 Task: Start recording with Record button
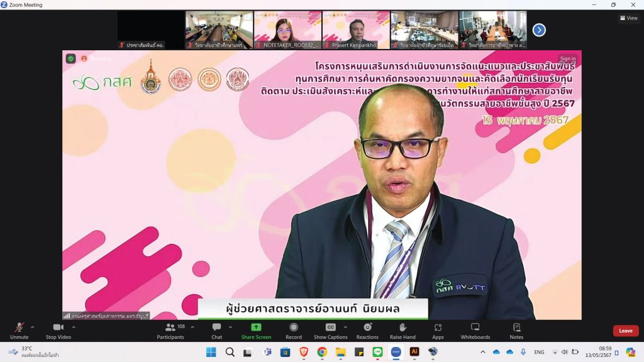coord(293,331)
